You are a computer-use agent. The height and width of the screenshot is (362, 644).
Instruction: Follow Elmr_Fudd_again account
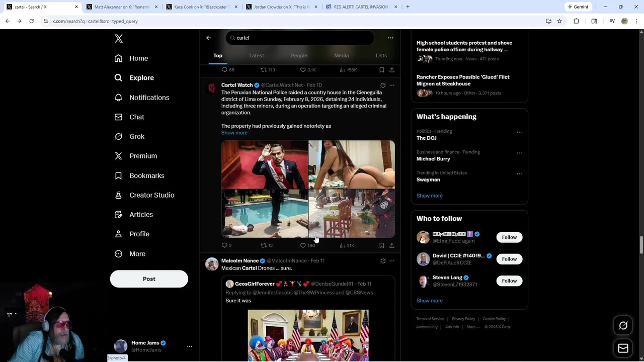[509, 237]
